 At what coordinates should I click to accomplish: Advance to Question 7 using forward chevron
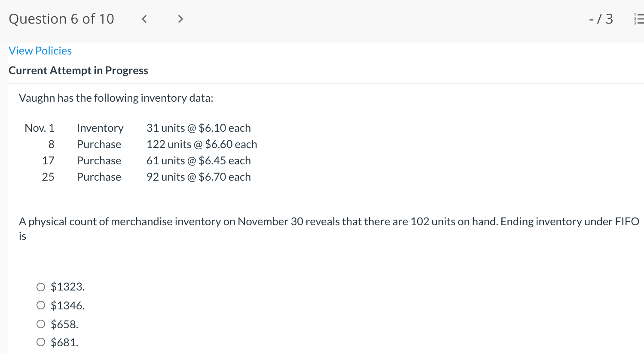coord(180,19)
